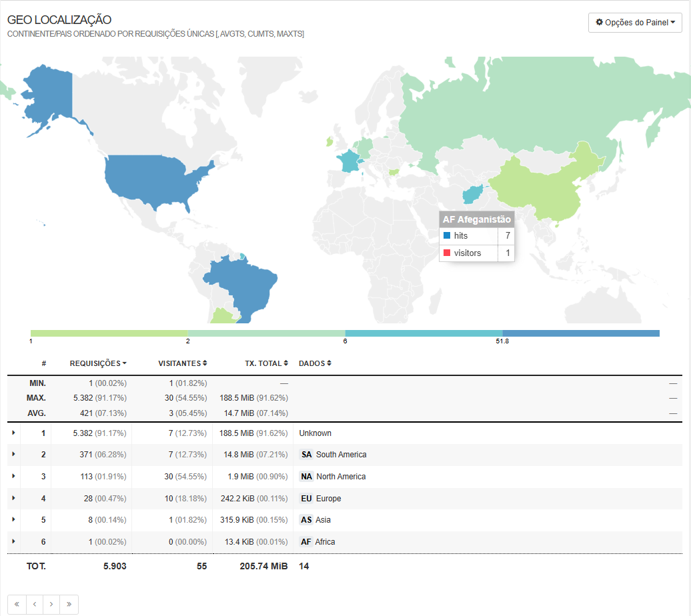The image size is (691, 616).
Task: Sort table by Requisições column
Action: pos(98,363)
